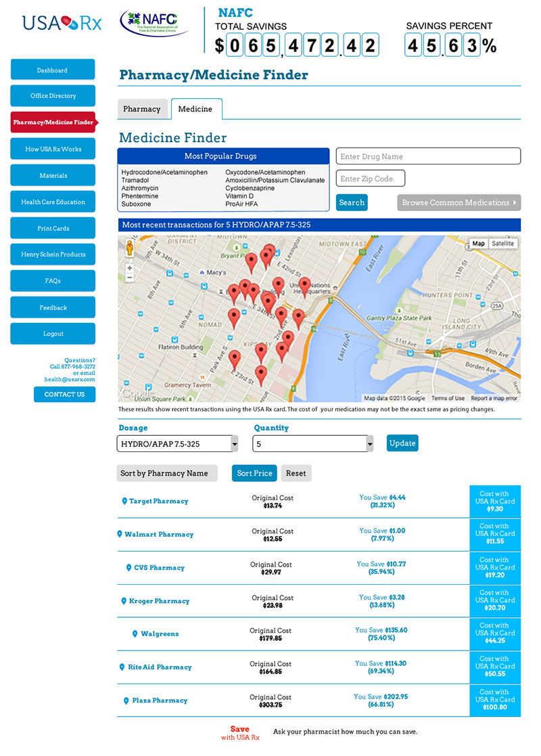Select Amoxicillin/Potassium Clavulanate from list
Screen dimensions: 541x756
coord(275,180)
